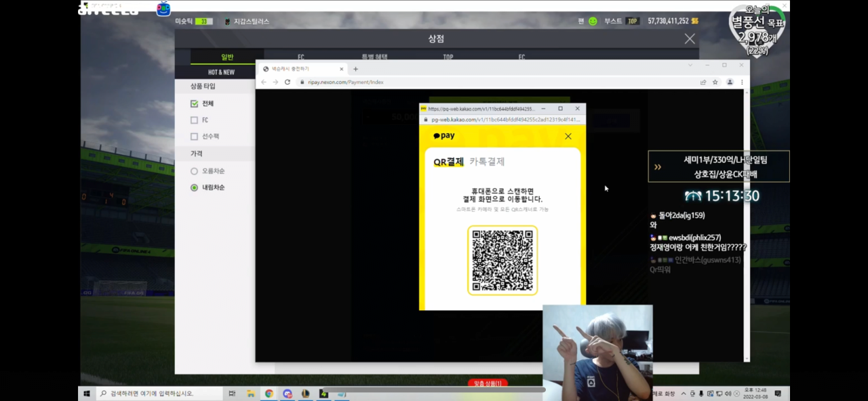Close the KakaoPay panel with the X
Screen dimensions: 868x401
click(568, 136)
